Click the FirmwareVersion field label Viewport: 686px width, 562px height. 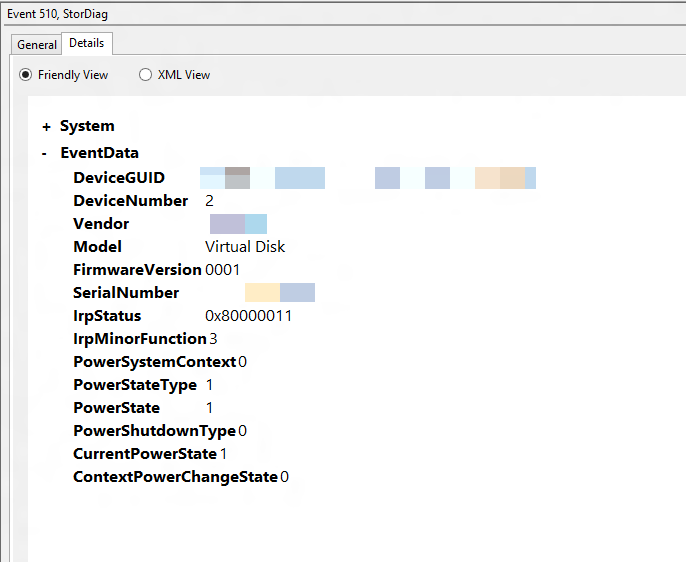(137, 270)
